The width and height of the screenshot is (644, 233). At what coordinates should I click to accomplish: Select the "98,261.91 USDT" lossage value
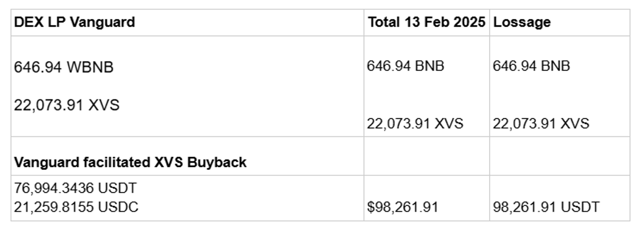click(545, 207)
